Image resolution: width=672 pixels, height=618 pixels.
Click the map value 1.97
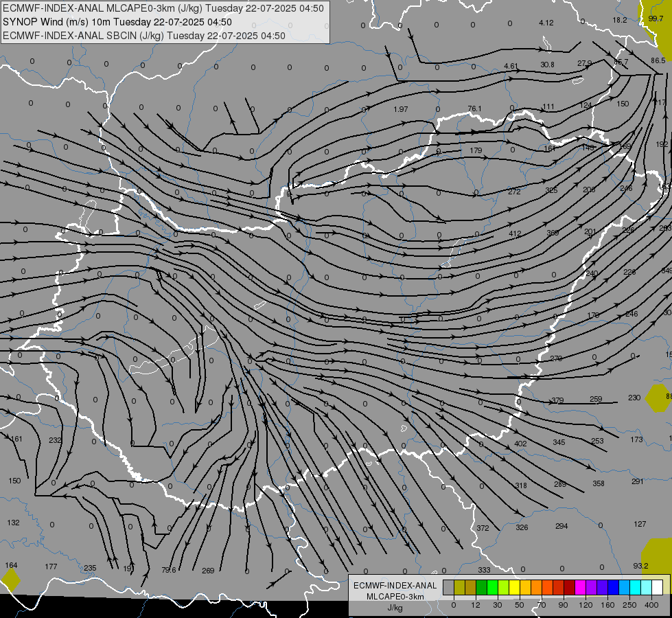point(401,109)
